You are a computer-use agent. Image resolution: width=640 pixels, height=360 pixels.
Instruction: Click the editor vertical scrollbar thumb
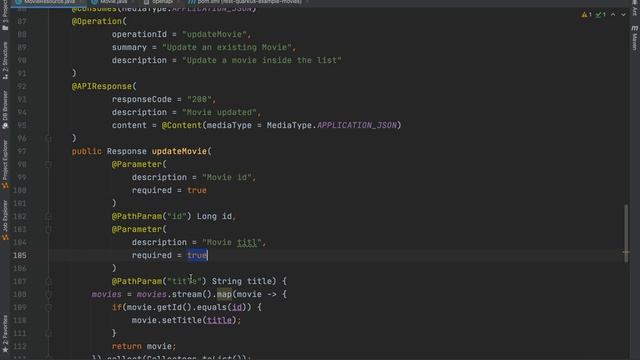pos(626,233)
